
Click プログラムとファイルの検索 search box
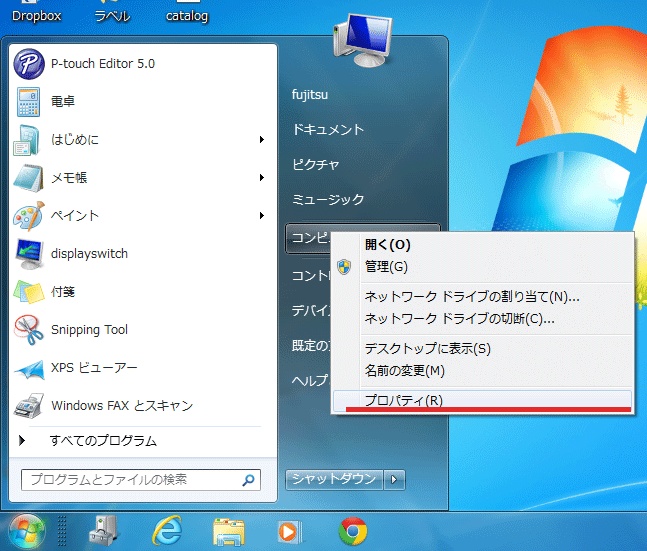[141, 480]
